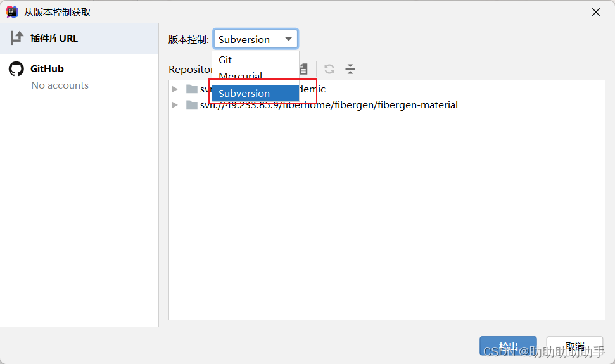Click the IntelliJ logo in title bar
Viewport: 615px width, 364px height.
pyautogui.click(x=12, y=12)
